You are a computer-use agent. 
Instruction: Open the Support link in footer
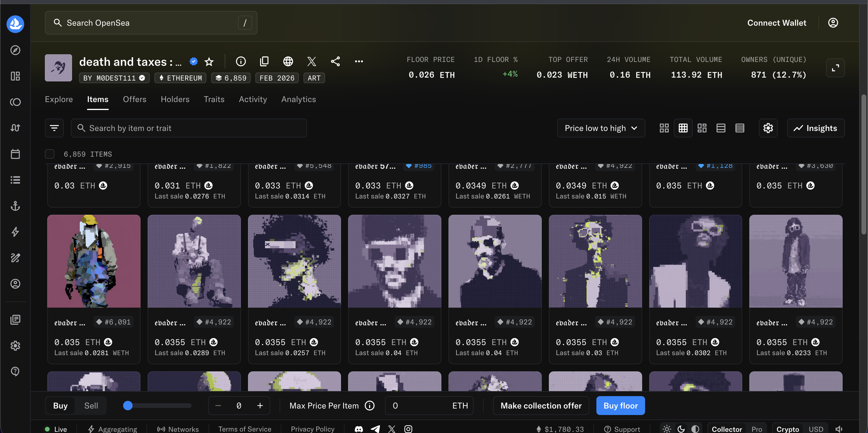click(622, 429)
